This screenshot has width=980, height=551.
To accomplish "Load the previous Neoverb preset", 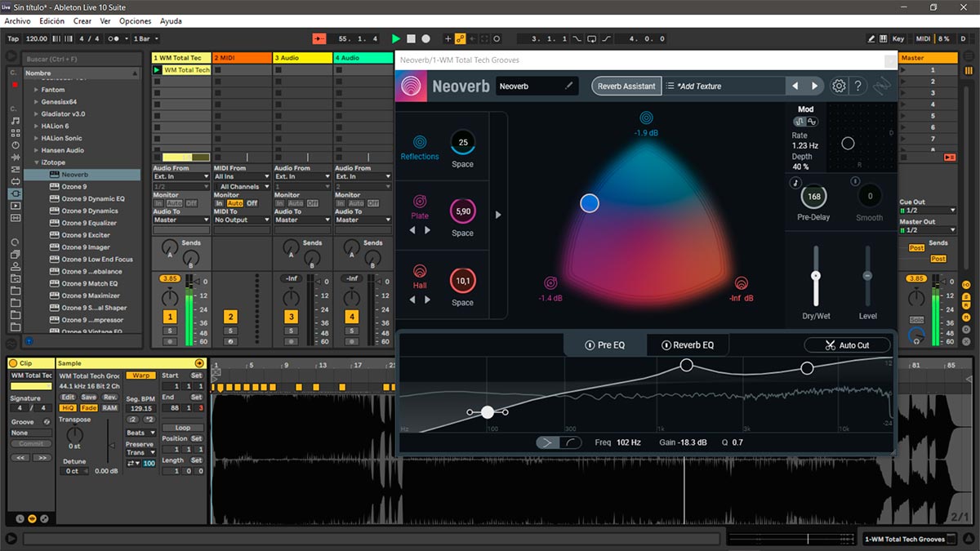I will pos(795,86).
